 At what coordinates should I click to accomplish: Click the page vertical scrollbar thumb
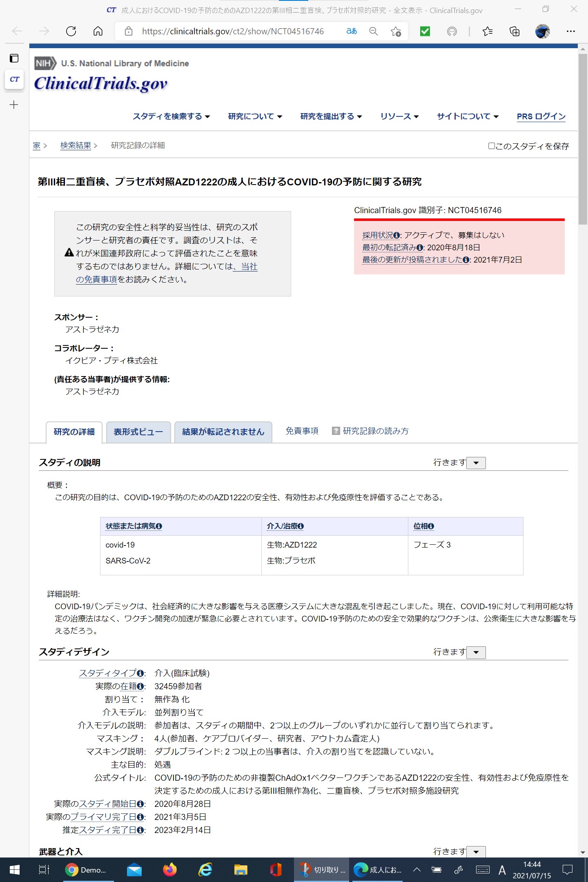(583, 139)
